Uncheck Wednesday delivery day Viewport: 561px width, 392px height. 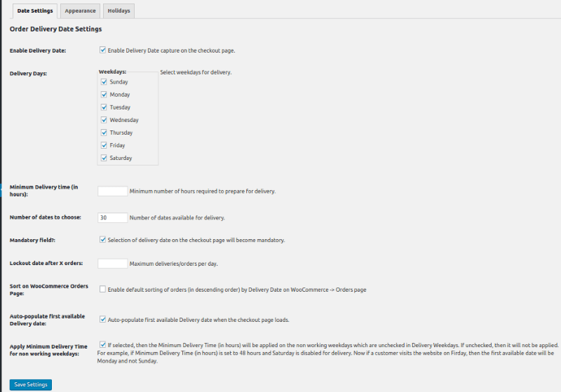point(104,120)
